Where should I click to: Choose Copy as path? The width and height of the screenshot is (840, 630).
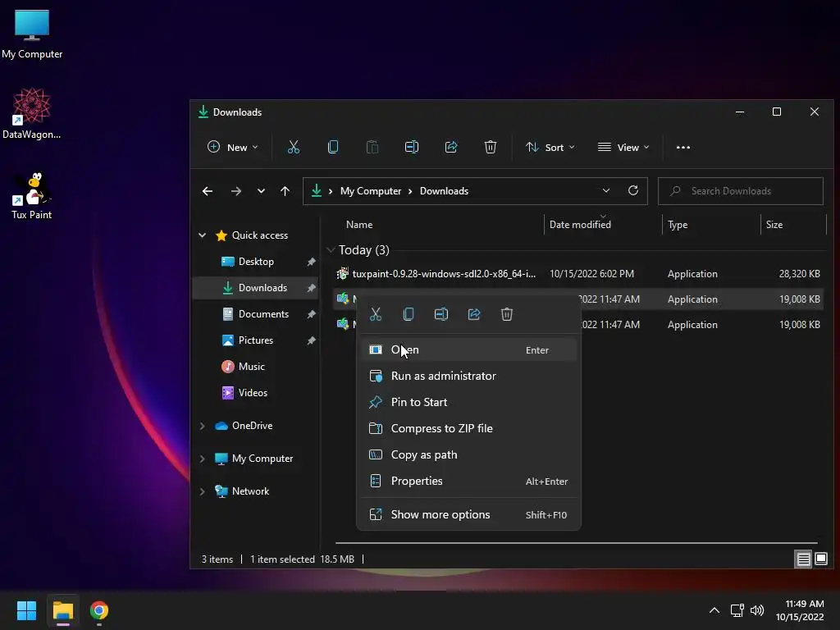(x=468, y=454)
